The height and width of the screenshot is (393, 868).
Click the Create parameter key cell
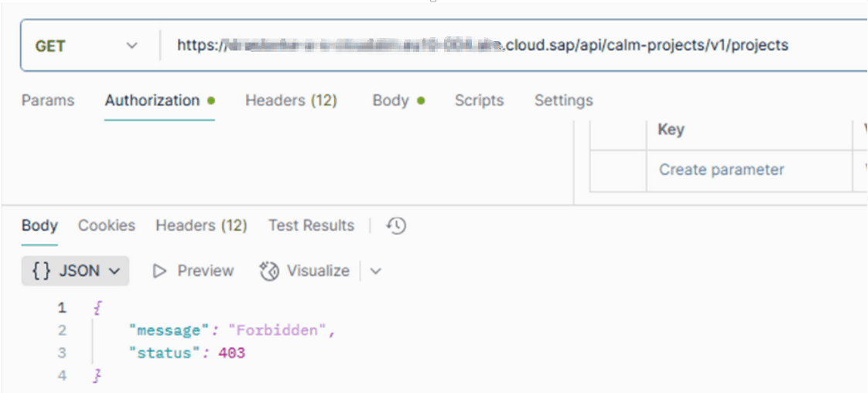point(749,170)
